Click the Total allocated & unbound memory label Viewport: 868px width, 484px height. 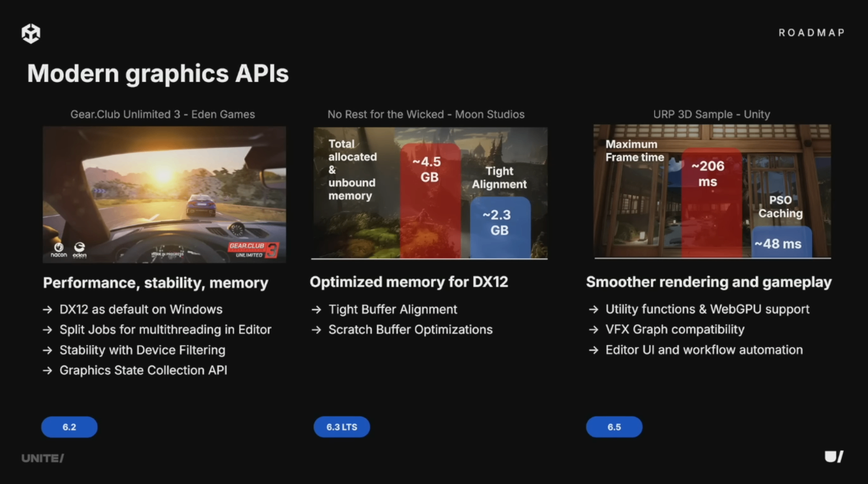click(352, 170)
